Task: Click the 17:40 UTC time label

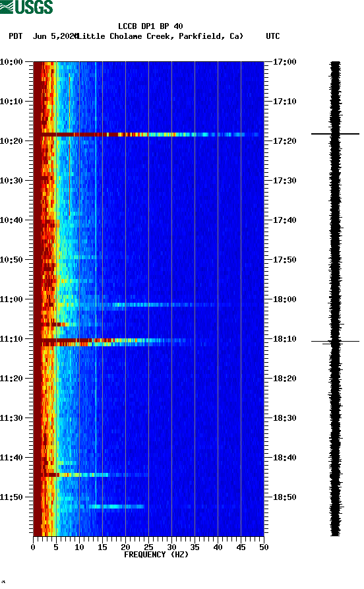Action: 285,220
